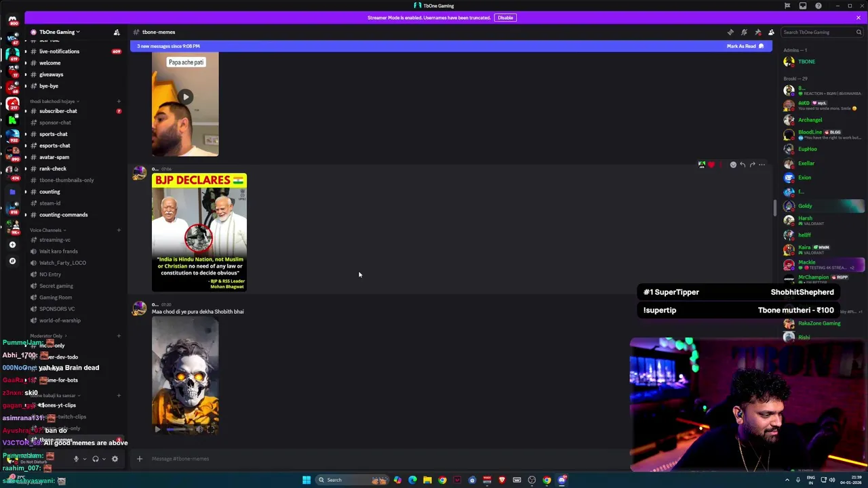The image size is (868, 488).
Task: Open the sports-chat channel
Action: click(x=53, y=134)
